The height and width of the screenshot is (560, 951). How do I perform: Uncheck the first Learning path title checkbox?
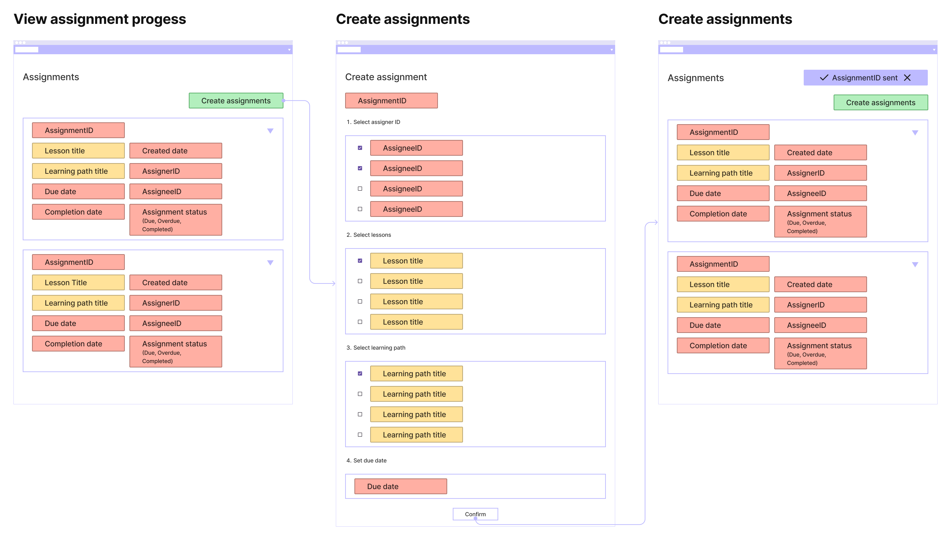pyautogui.click(x=360, y=373)
